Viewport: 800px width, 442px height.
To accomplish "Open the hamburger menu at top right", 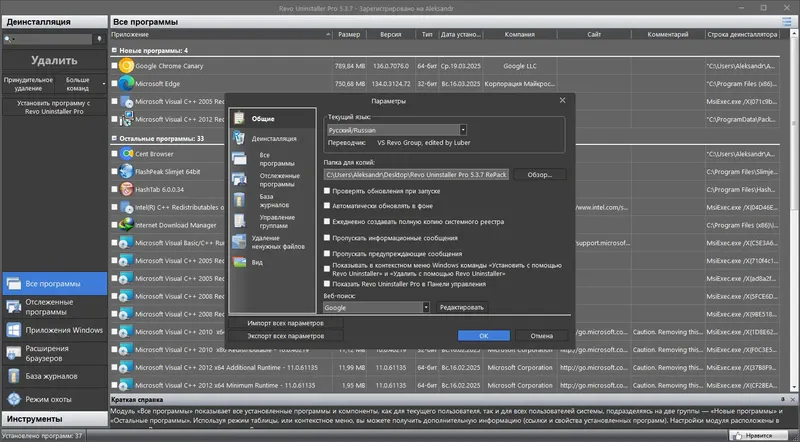I will [786, 21].
